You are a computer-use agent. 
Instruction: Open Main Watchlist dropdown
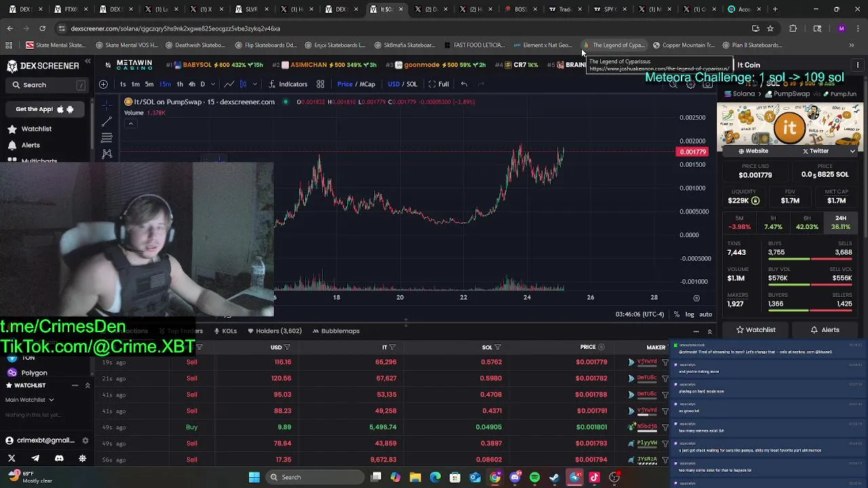[x=30, y=400]
